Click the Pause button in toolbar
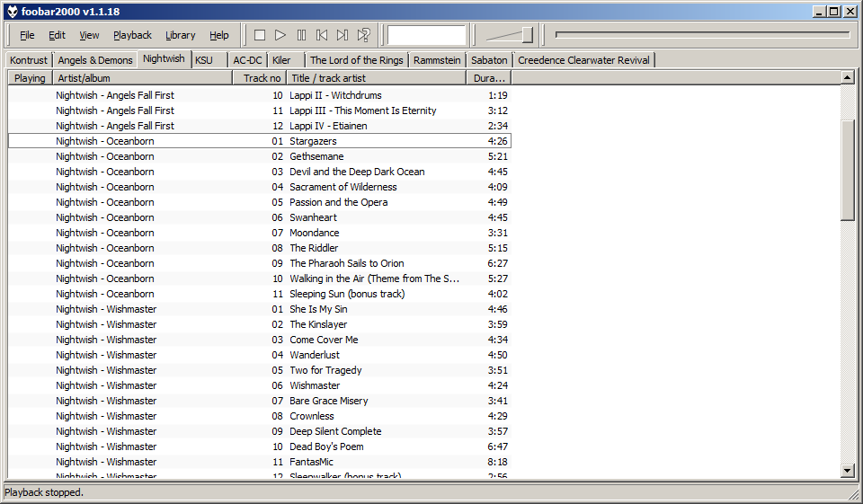The height and width of the screenshot is (504, 863). point(301,35)
